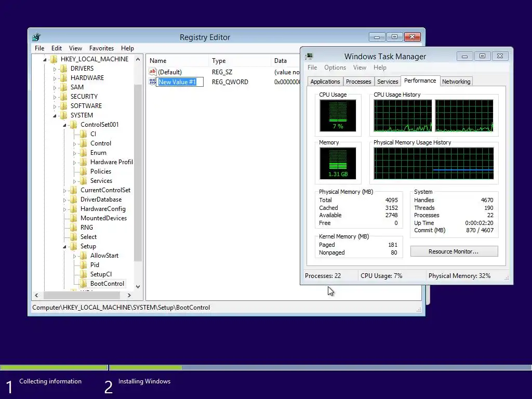
Task: Collapse the ControlSet001 key
Action: pos(64,125)
